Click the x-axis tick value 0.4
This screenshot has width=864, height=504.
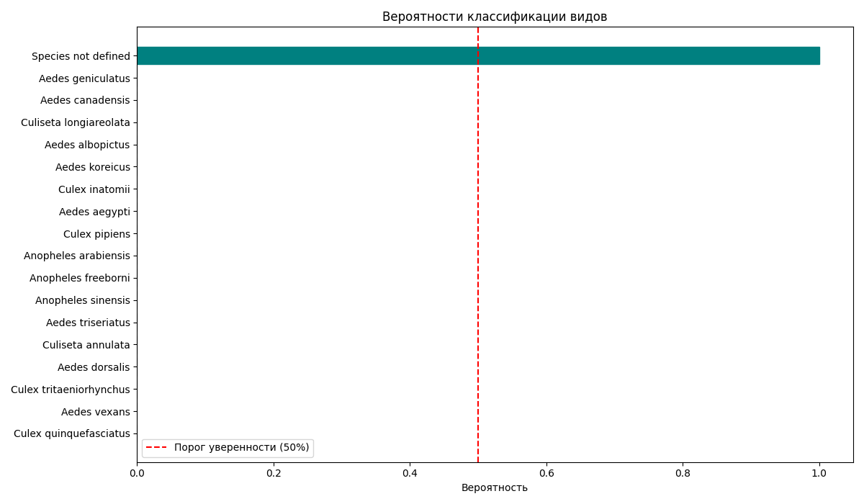410,474
